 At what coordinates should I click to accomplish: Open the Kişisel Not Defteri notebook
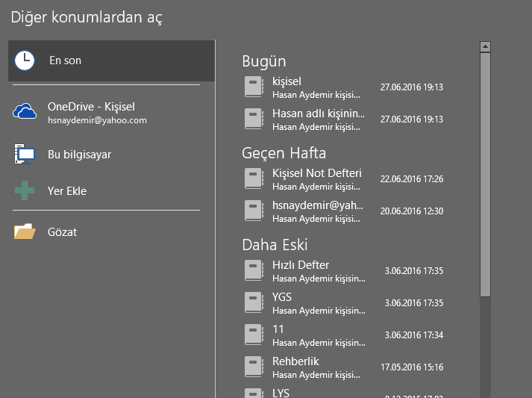pos(344,179)
